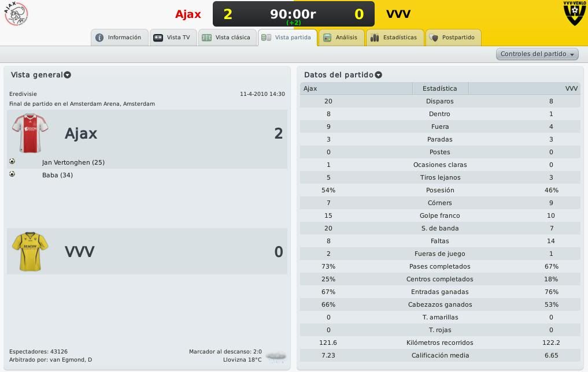Image resolution: width=588 pixels, height=372 pixels.
Task: Select the Vista clásica tab
Action: pos(227,38)
